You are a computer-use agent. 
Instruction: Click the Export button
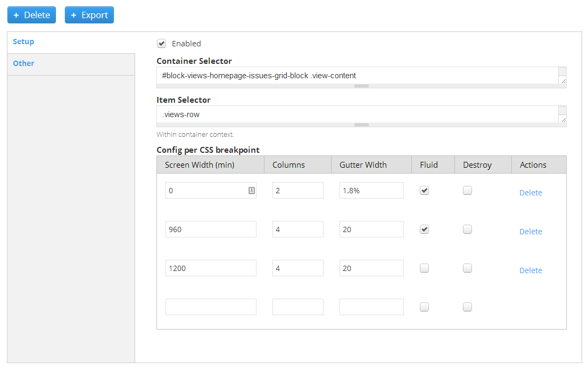pos(89,15)
